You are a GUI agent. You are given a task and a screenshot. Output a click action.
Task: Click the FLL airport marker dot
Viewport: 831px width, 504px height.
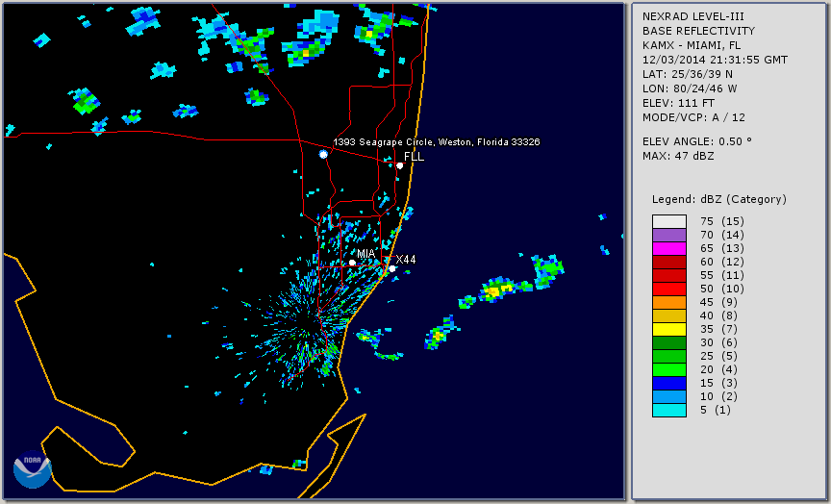point(399,165)
